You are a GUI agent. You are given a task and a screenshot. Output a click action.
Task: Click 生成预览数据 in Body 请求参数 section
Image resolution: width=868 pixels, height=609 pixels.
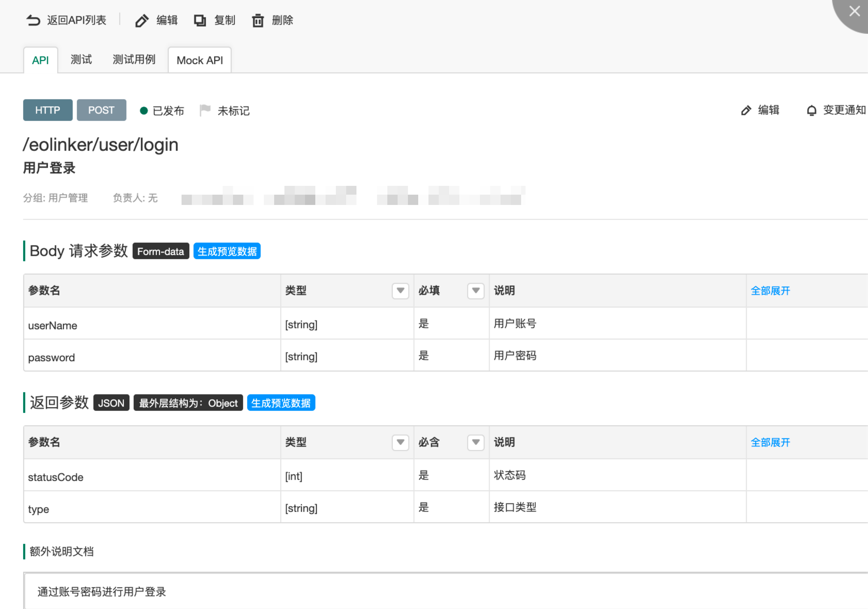[226, 251]
